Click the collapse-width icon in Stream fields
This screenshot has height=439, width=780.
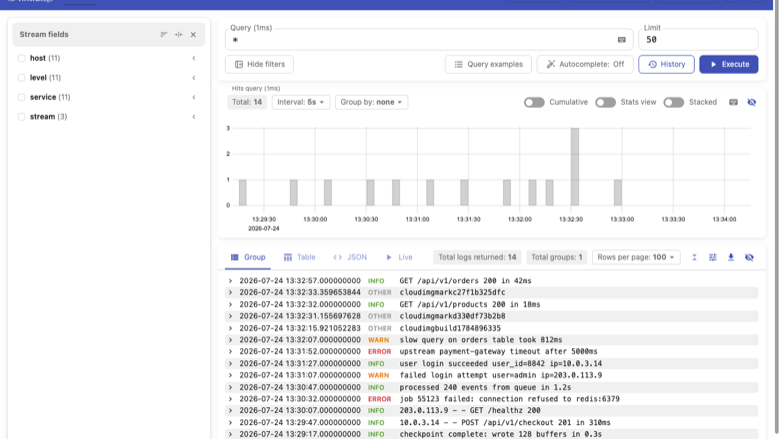point(179,34)
